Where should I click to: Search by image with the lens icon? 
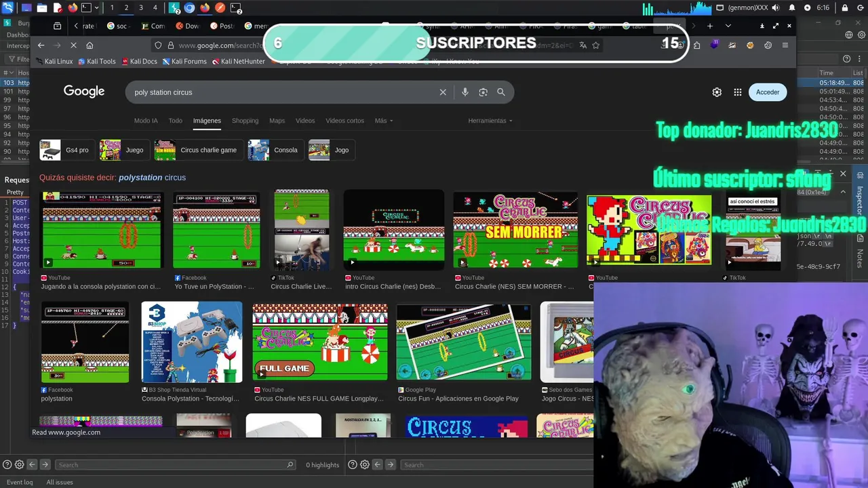pos(483,92)
